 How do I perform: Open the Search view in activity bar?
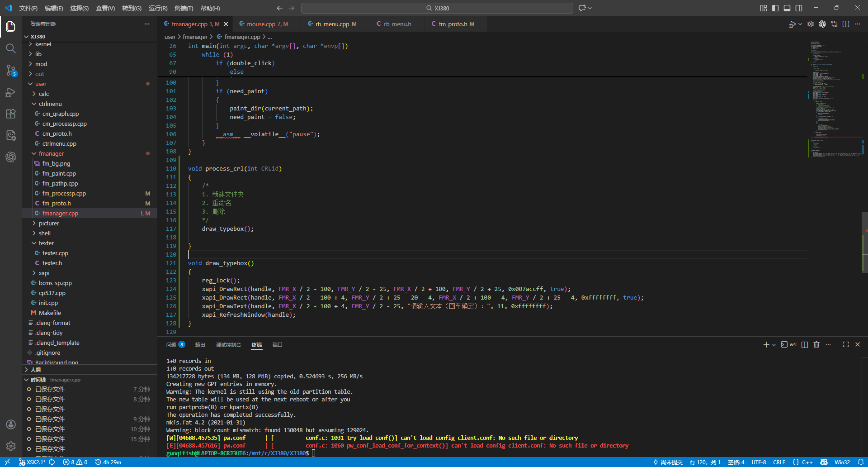[11, 48]
